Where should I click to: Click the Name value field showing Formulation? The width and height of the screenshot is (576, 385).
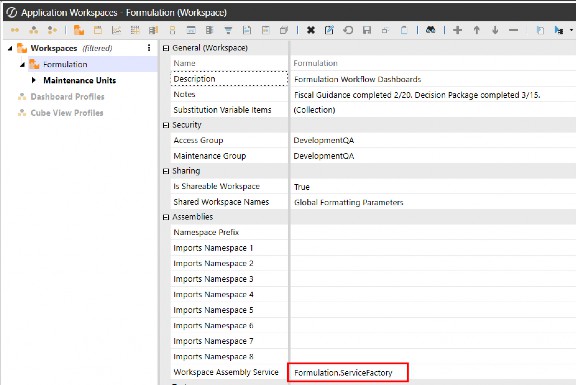pyautogui.click(x=433, y=63)
